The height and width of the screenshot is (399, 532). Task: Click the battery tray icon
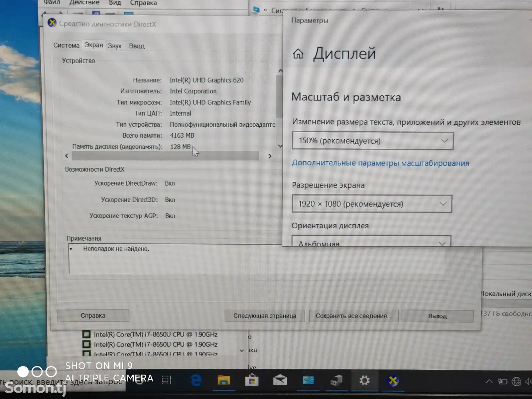(502, 381)
